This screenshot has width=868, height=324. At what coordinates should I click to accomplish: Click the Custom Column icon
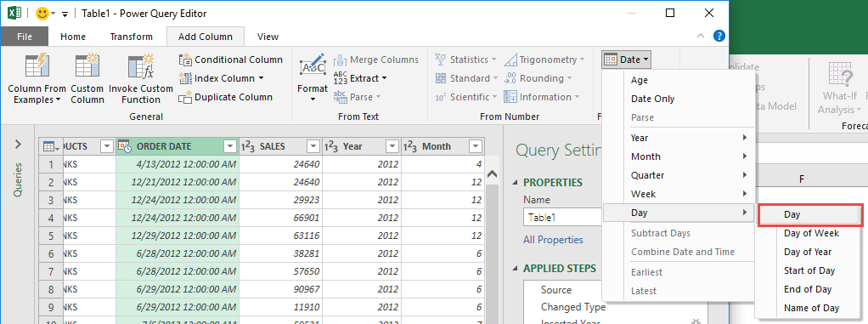pos(87,66)
